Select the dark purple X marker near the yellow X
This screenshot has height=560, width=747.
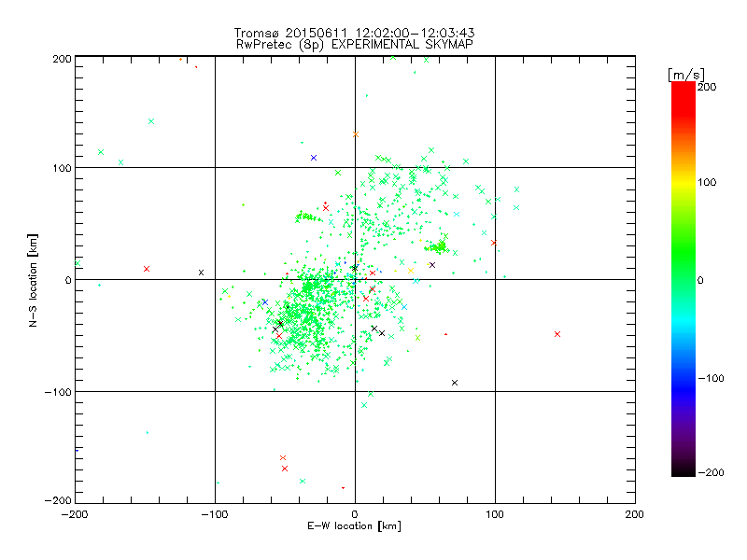click(x=432, y=265)
